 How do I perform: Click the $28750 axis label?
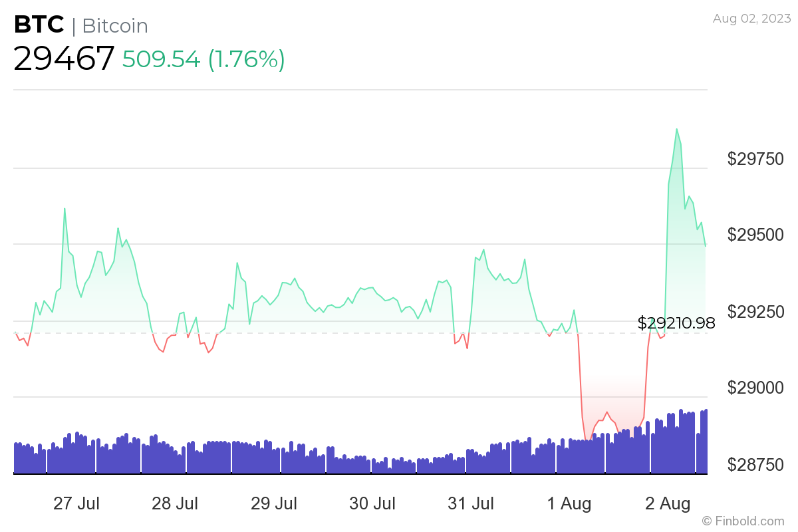755,465
